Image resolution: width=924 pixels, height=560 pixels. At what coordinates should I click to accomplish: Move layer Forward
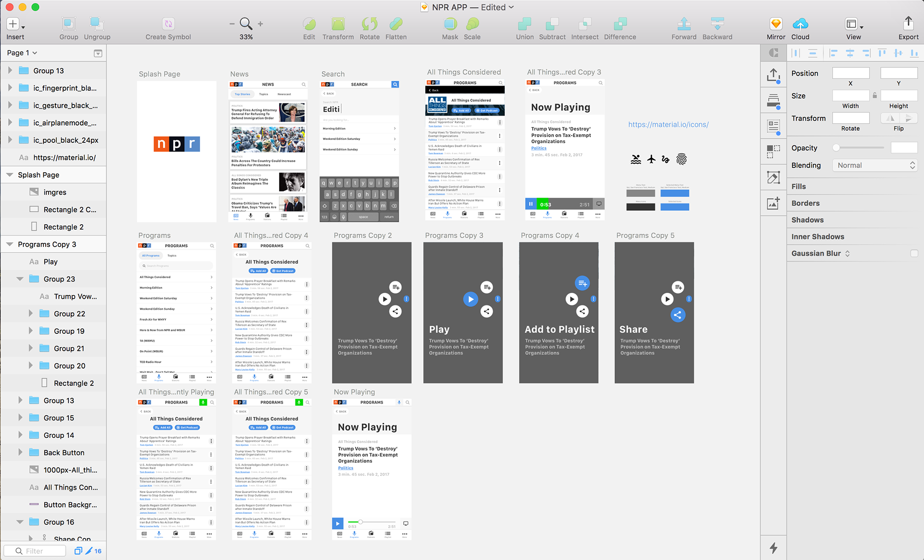pos(684,24)
